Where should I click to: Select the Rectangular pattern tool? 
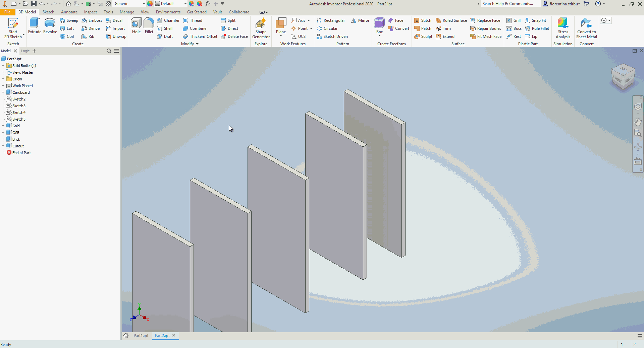331,20
